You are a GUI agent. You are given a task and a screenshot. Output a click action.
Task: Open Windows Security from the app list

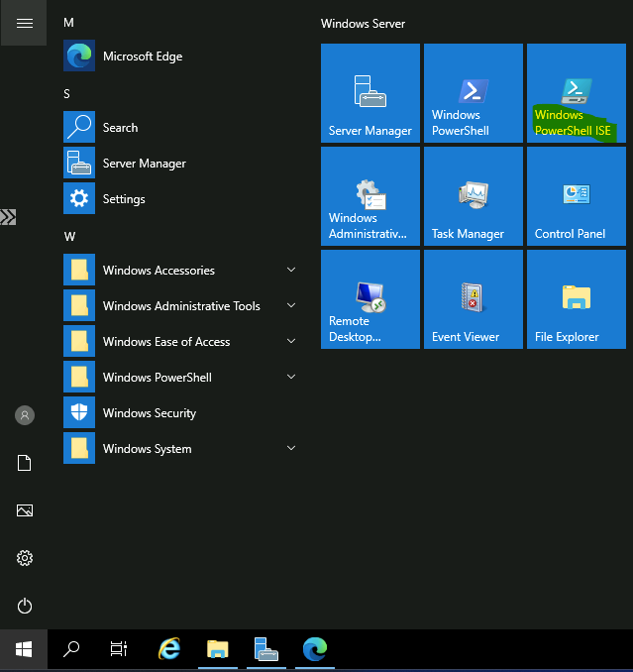tap(180, 412)
